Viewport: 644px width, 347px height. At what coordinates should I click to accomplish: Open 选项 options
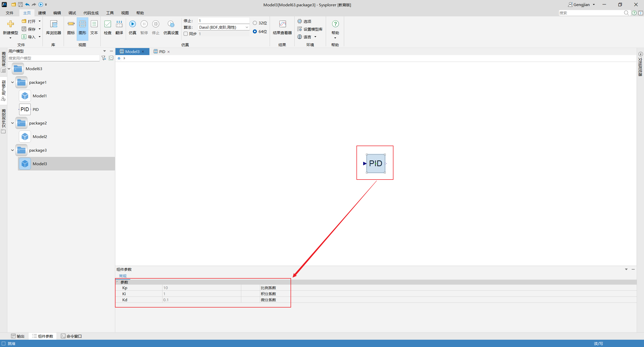pyautogui.click(x=304, y=21)
